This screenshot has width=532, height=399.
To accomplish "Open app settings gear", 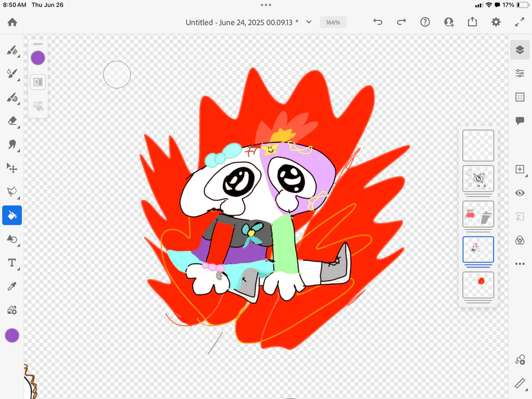I will coord(496,22).
